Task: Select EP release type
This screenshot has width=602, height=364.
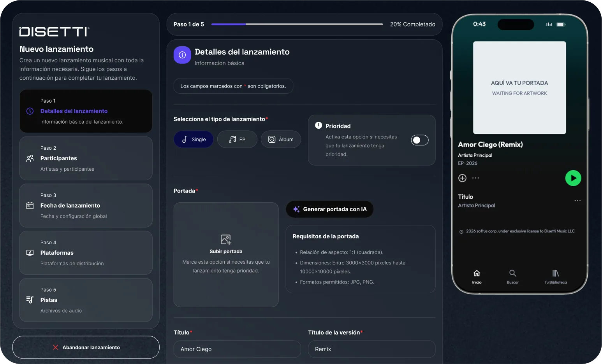Action: (x=237, y=139)
